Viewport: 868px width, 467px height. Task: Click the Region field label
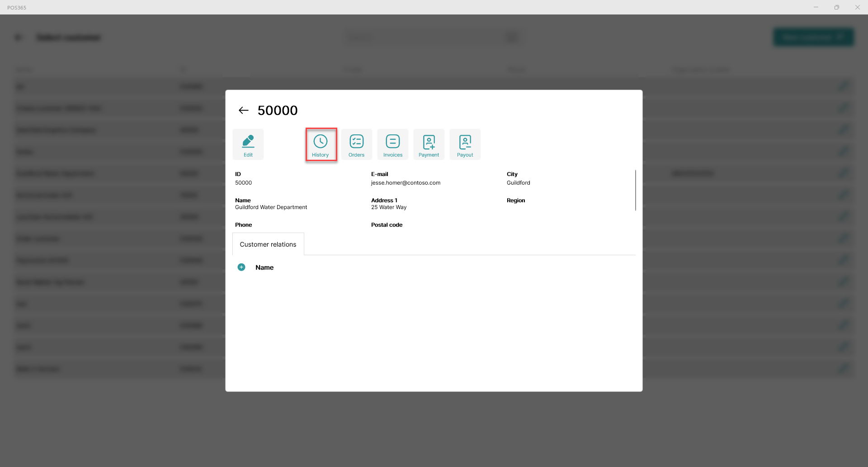click(x=516, y=200)
